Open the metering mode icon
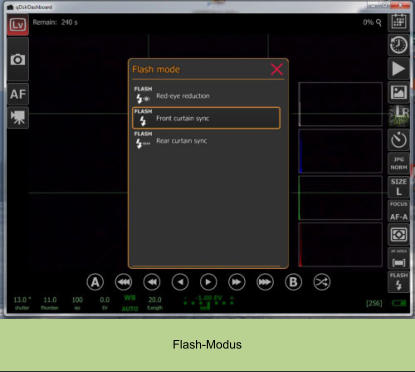The image size is (415, 372). [x=399, y=235]
